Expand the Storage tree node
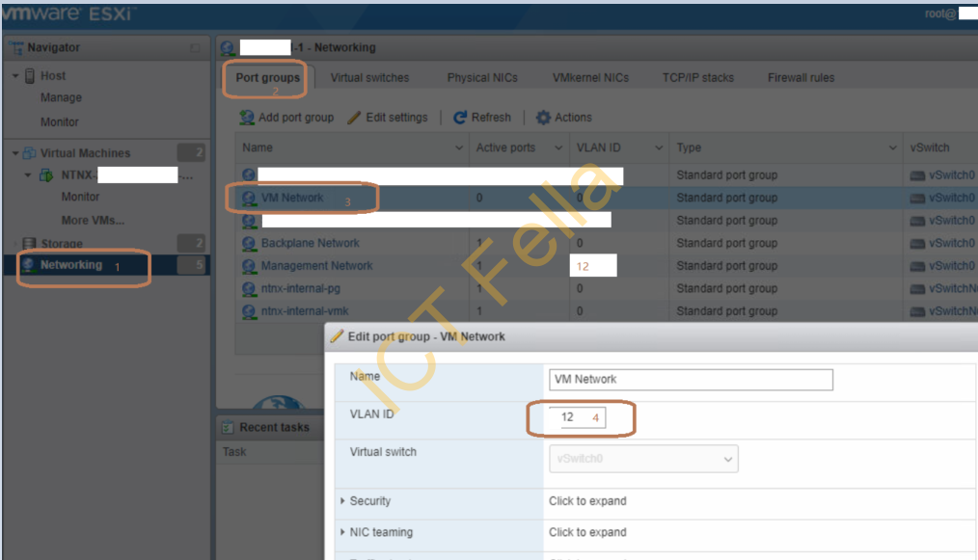 click(15, 243)
